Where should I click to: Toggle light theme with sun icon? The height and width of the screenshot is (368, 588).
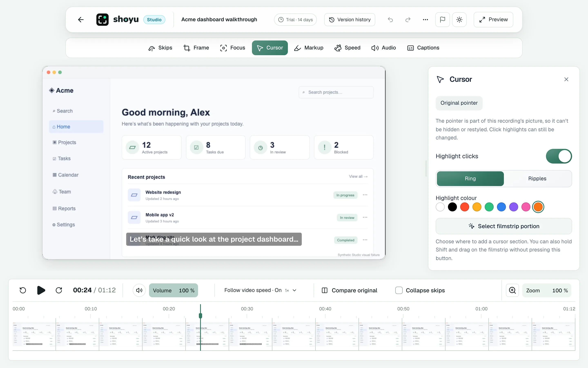coord(459,19)
